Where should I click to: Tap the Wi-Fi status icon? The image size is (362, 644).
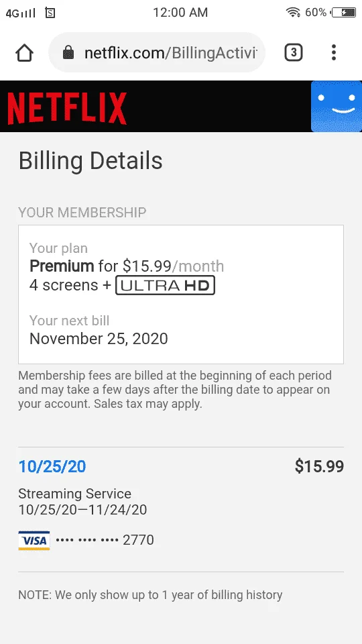pos(293,13)
